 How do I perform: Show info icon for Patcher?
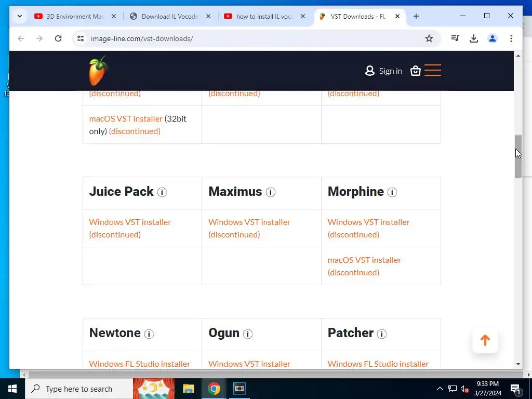pos(382,334)
